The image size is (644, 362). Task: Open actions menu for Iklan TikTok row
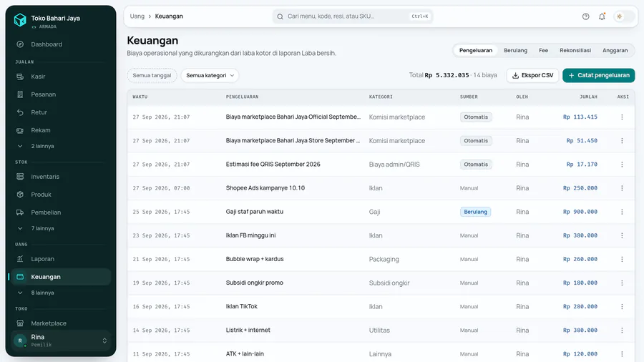(x=622, y=307)
